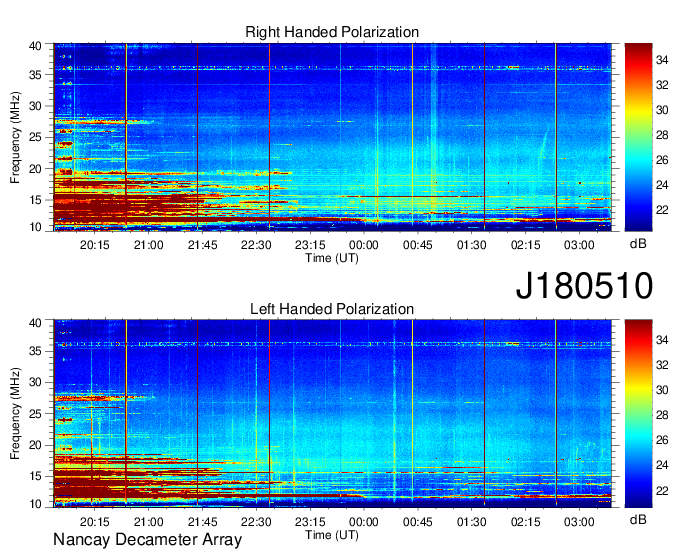Click the "15" frequency tick on Left Handed plot
The width and height of the screenshot is (680, 552).
(35, 477)
